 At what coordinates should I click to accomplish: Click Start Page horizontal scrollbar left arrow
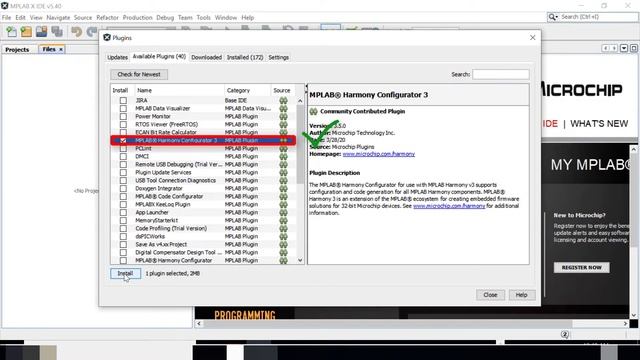pyautogui.click(x=199, y=323)
